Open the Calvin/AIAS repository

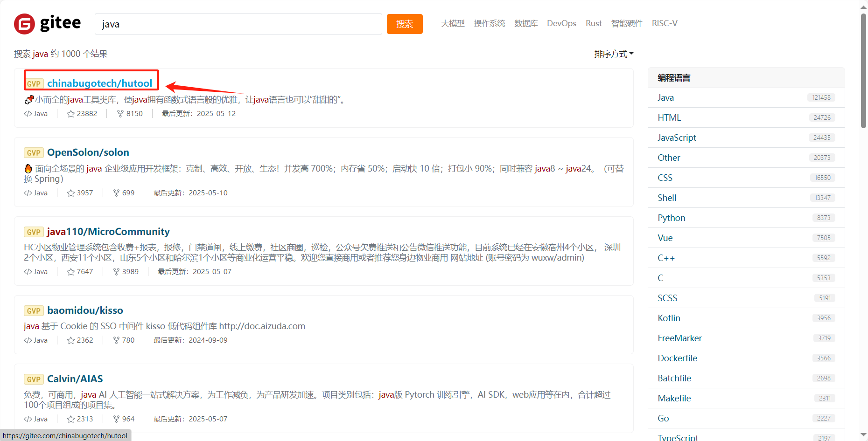[x=75, y=379]
